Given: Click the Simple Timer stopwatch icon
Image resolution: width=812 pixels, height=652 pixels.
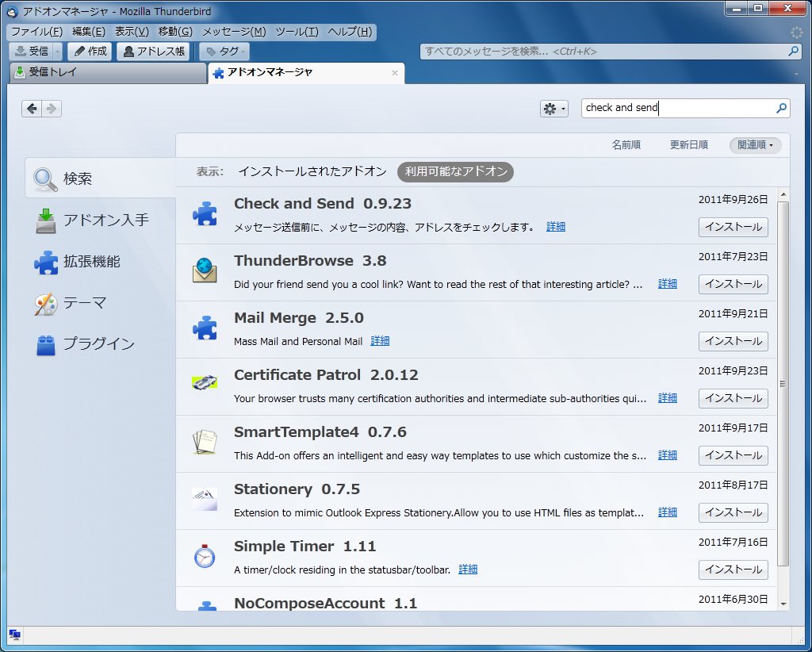Looking at the screenshot, I should [x=205, y=556].
